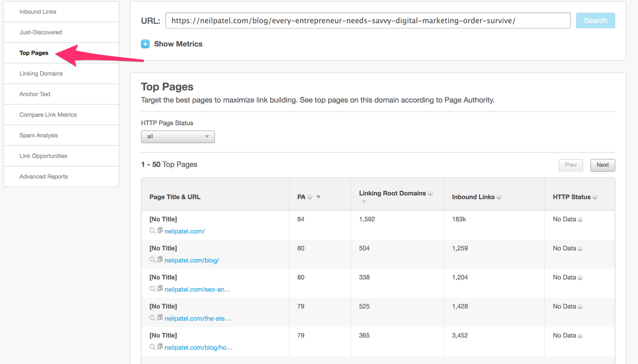The height and width of the screenshot is (364, 638).
Task: Open Advanced Reports in sidebar
Action: click(x=61, y=177)
